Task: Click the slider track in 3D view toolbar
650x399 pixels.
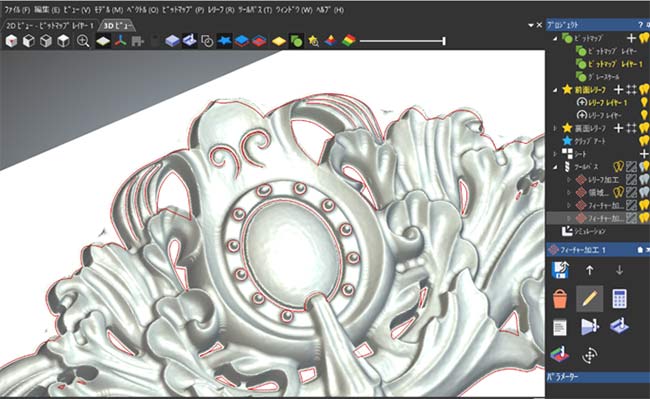Action: (402, 41)
